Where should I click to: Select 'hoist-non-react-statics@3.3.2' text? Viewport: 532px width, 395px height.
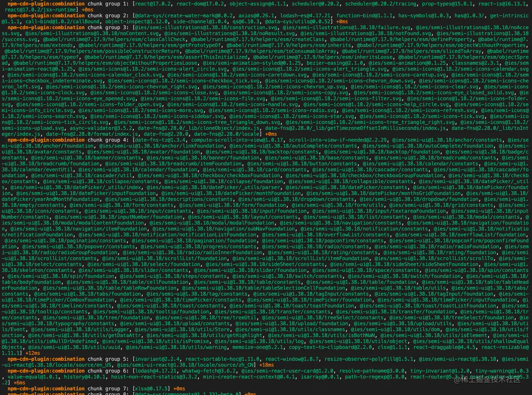click(x=155, y=377)
